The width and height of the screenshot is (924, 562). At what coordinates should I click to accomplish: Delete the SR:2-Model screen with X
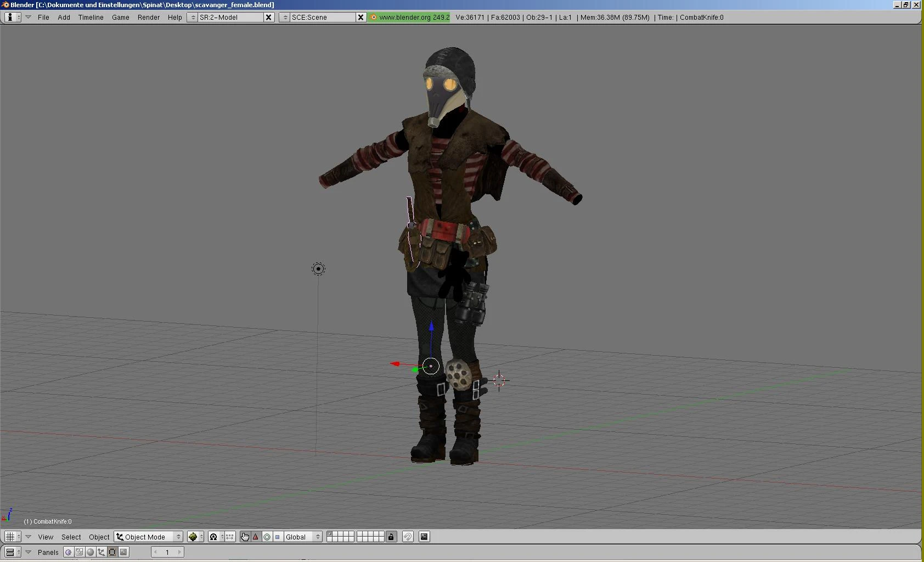[269, 17]
